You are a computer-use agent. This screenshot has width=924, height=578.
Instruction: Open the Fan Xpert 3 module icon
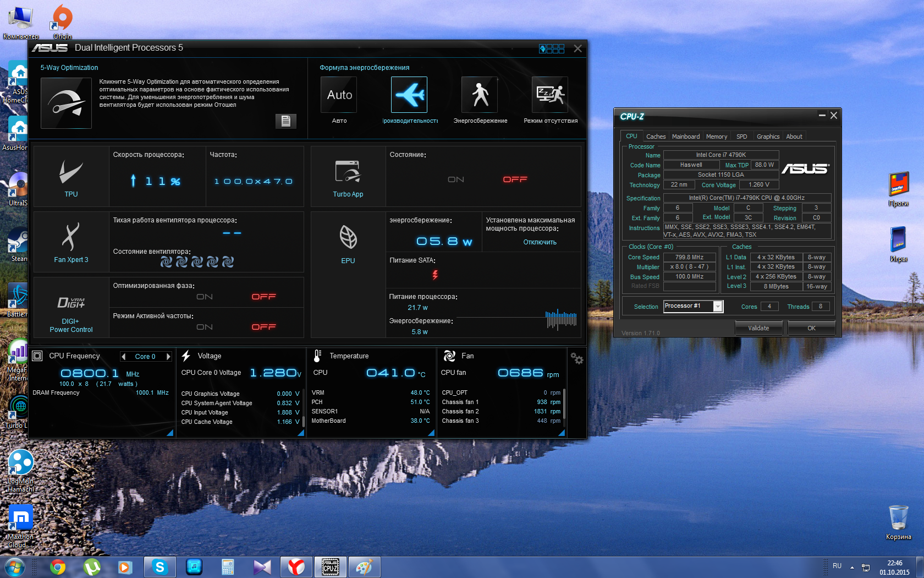71,237
